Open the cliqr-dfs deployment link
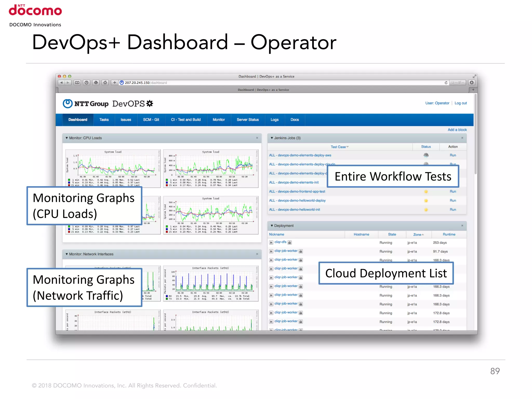Screen dimensions: 532x399 [280, 242]
